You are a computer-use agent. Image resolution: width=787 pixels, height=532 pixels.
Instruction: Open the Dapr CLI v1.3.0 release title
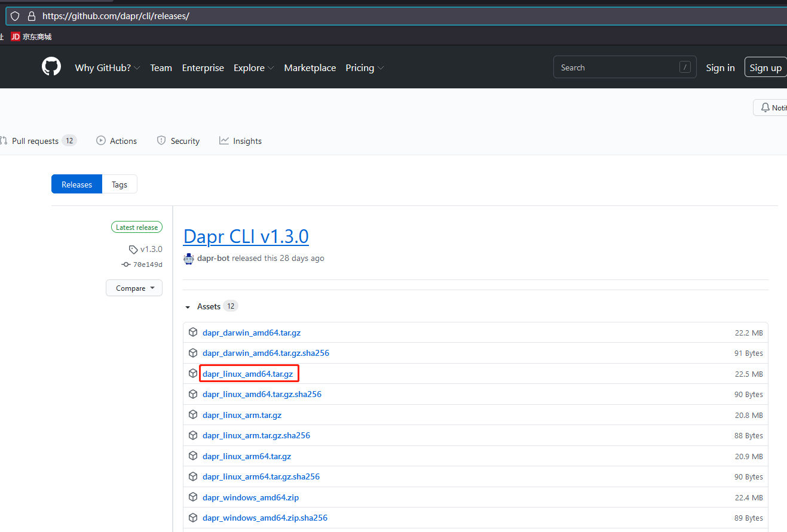pyautogui.click(x=246, y=236)
